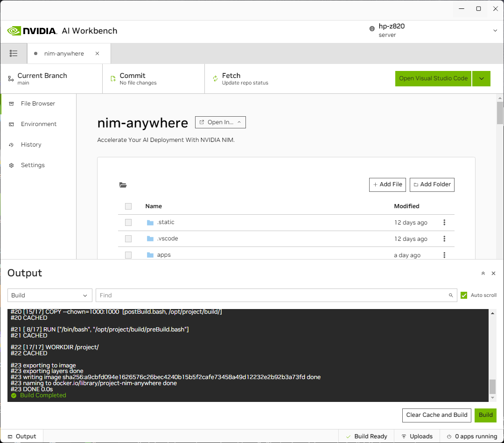Check the .vscode folder checkbox
This screenshot has width=504, height=443.
coord(128,239)
